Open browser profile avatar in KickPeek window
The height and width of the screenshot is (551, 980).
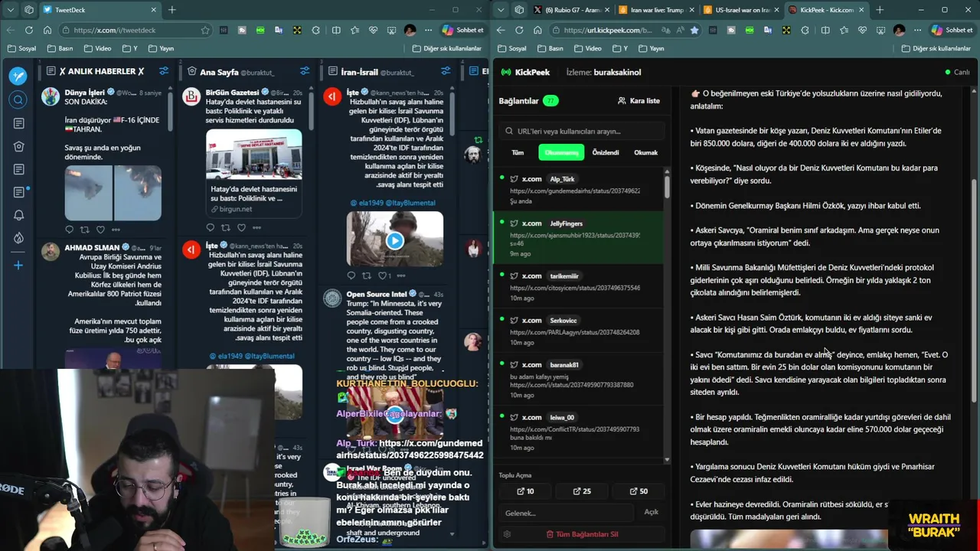(x=899, y=30)
